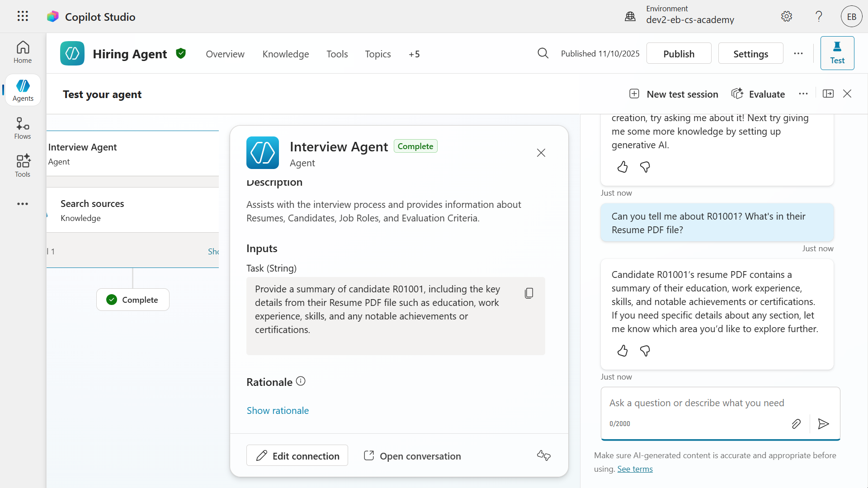Screen dimensions: 868x488
Task: Thumbs up the Candidate R01001 response
Action: [623, 351]
